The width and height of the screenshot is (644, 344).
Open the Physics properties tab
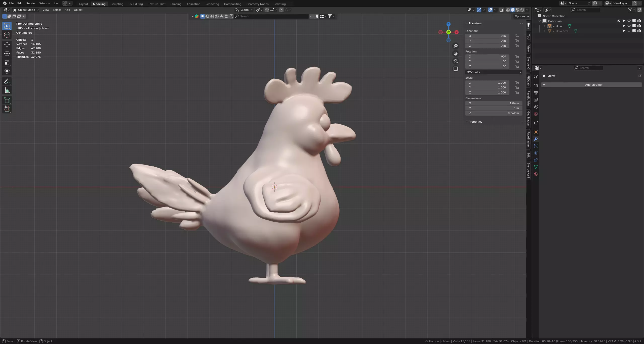(536, 153)
